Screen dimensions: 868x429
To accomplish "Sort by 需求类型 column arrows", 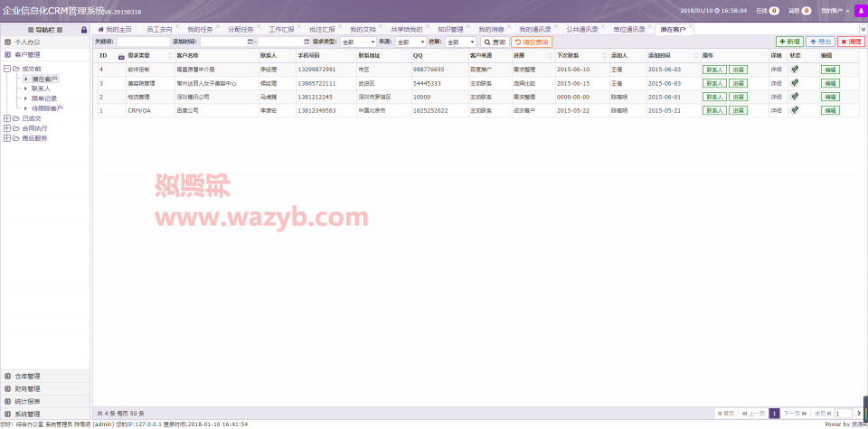I will 169,56.
